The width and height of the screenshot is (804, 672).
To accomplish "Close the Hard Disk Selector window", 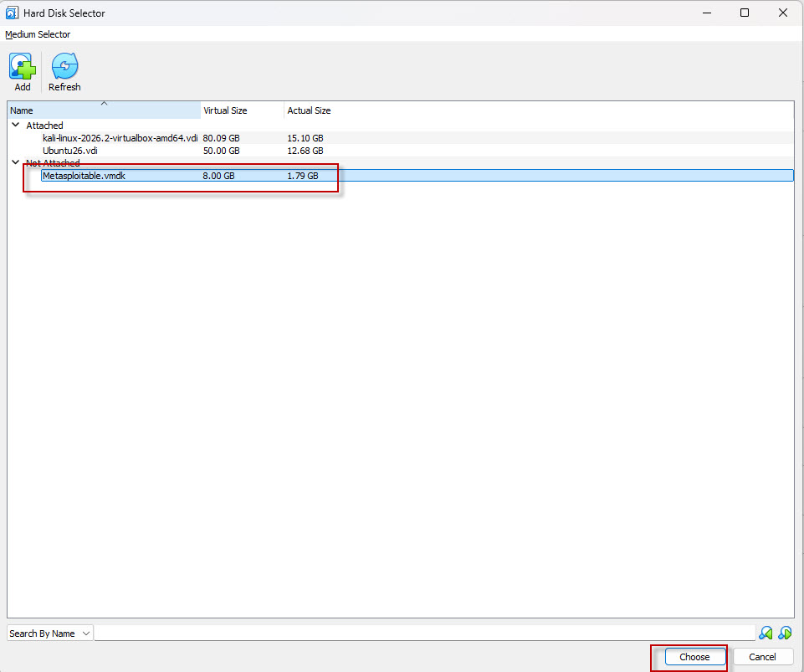I will click(x=783, y=13).
